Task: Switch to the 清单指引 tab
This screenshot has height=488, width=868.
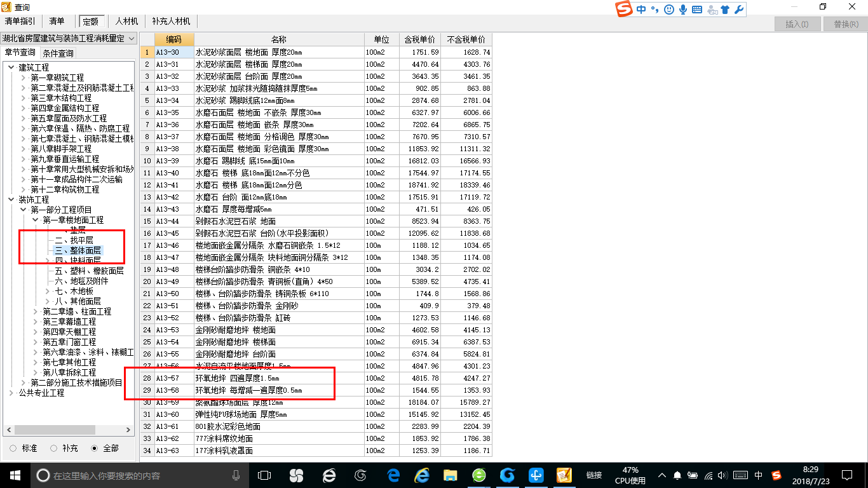Action: click(20, 21)
